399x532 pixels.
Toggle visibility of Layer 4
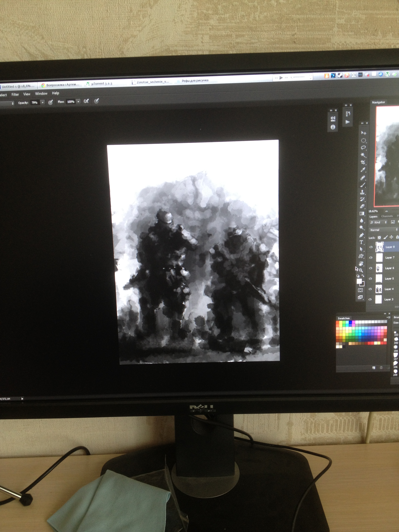370,289
